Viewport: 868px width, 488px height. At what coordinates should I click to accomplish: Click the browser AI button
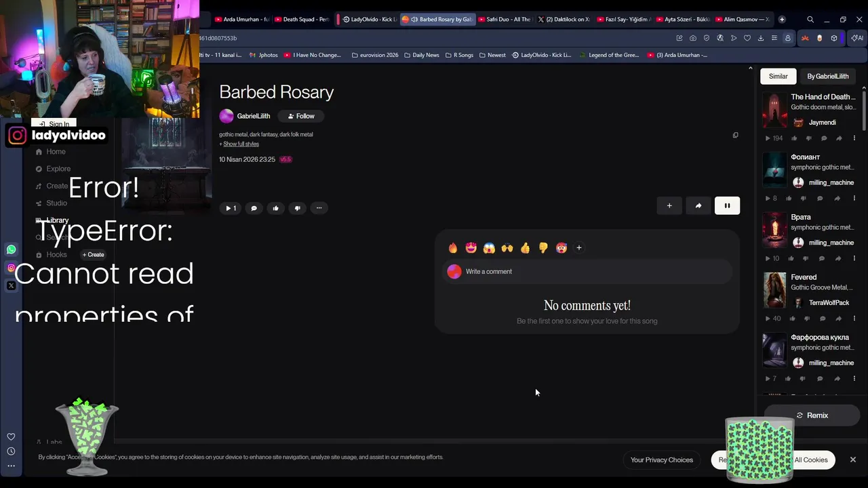point(856,38)
